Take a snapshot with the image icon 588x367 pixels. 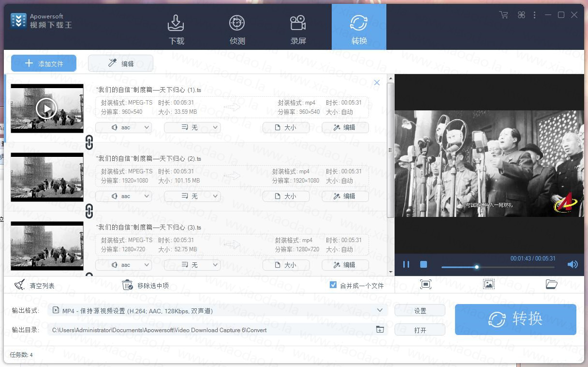coord(489,284)
